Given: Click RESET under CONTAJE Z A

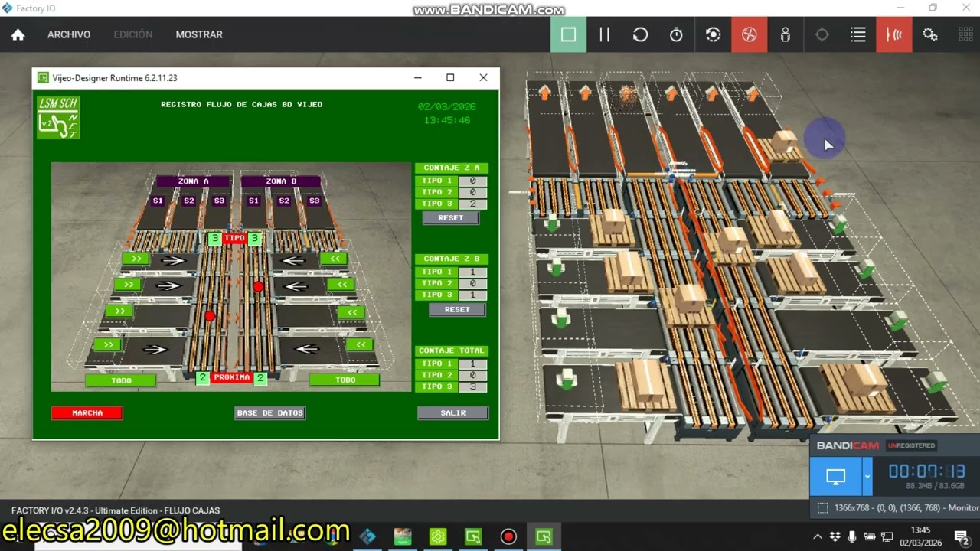Looking at the screenshot, I should (x=451, y=218).
